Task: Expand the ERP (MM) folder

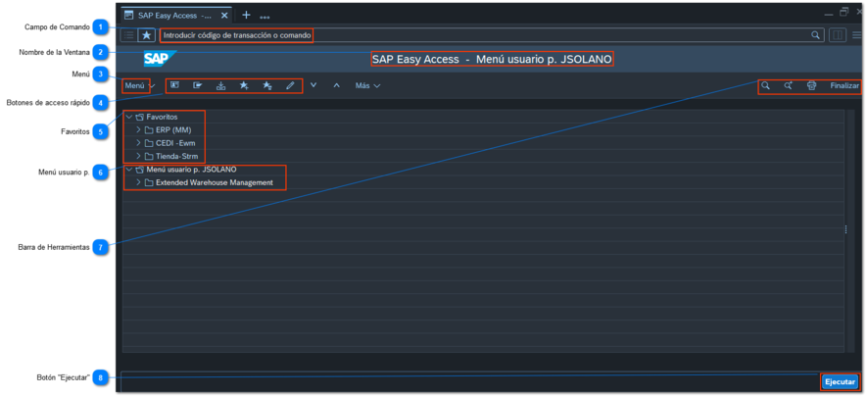Action: coord(138,130)
